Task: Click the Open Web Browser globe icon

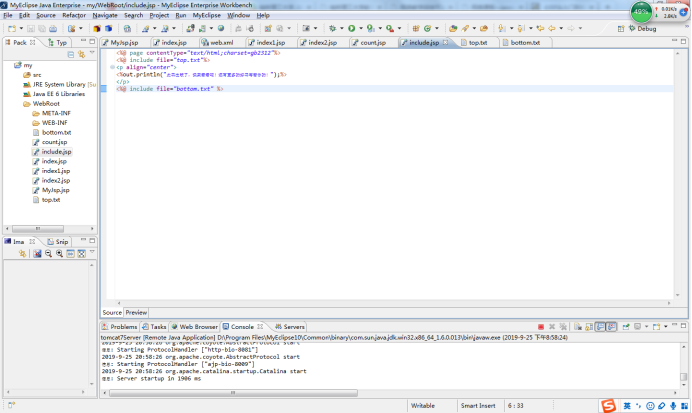Action: [221, 29]
